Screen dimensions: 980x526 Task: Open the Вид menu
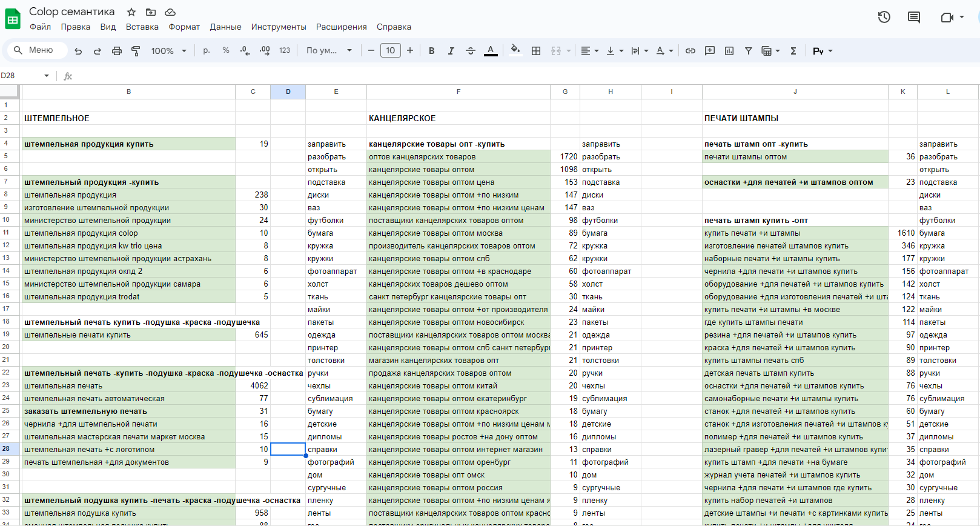coord(108,27)
